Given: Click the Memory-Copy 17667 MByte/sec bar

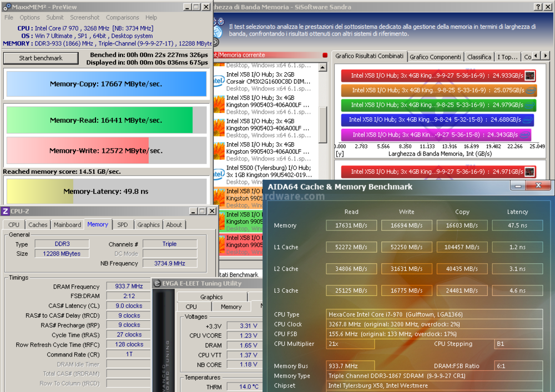Looking at the screenshot, I should click(106, 84).
